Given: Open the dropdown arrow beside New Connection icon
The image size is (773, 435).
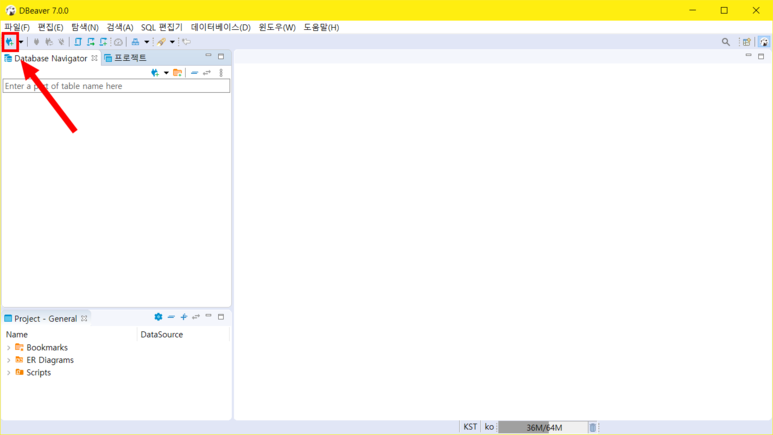Looking at the screenshot, I should (x=21, y=42).
